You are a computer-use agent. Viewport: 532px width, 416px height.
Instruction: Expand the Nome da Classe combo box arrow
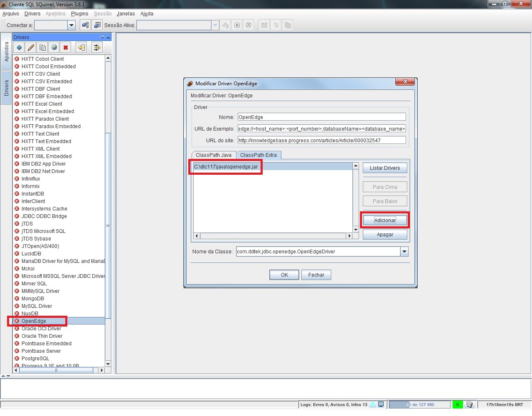click(x=404, y=251)
